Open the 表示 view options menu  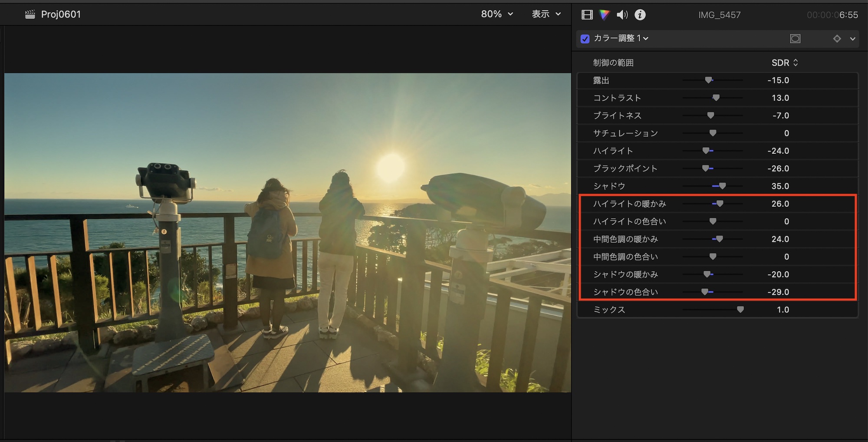(546, 14)
